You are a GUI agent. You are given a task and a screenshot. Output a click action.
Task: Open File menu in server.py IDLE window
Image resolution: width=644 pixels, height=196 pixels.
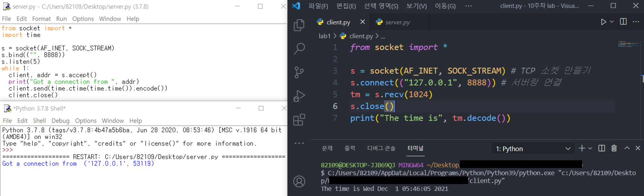6,19
